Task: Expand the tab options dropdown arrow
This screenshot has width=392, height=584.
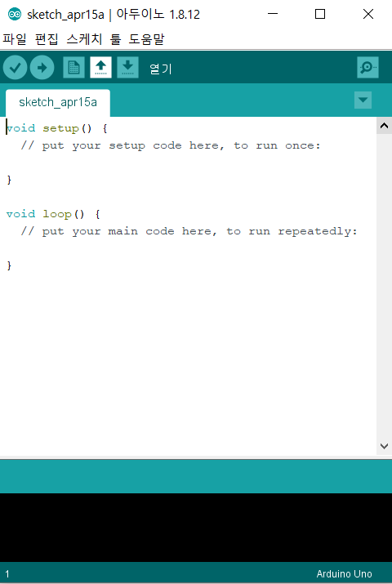Action: coord(363,100)
